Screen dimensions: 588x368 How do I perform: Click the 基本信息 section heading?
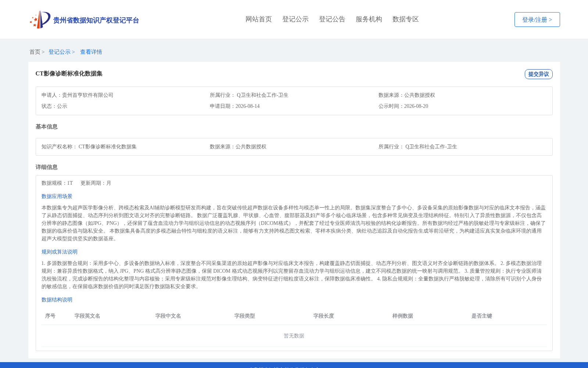coord(47,127)
